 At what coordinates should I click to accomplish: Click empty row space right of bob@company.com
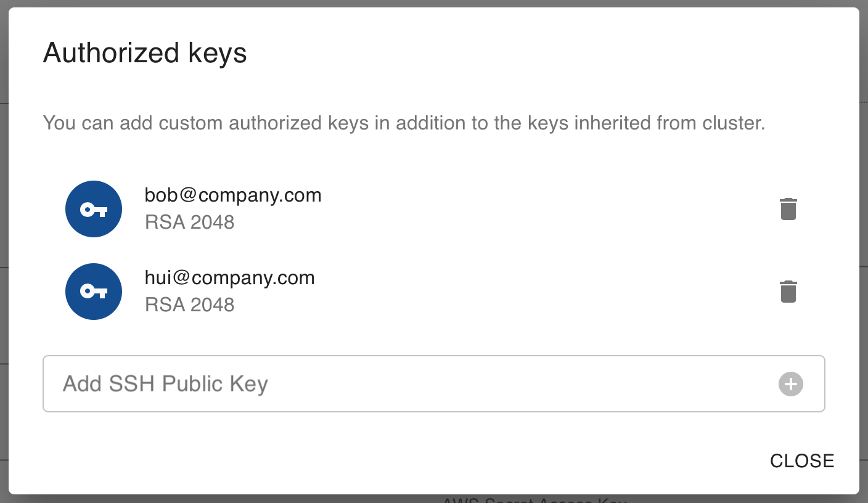click(x=542, y=209)
